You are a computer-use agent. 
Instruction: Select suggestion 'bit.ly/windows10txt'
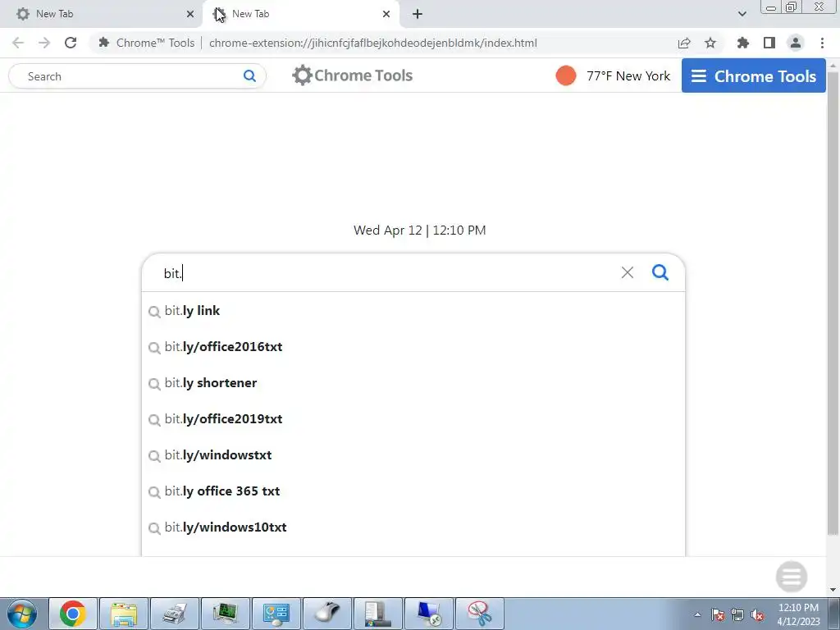pyautogui.click(x=413, y=527)
